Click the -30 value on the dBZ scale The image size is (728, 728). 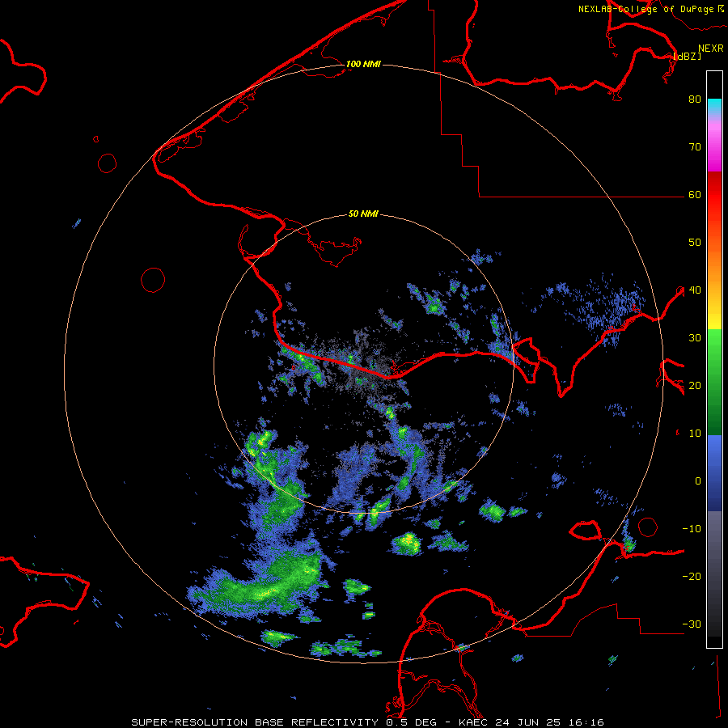(692, 624)
